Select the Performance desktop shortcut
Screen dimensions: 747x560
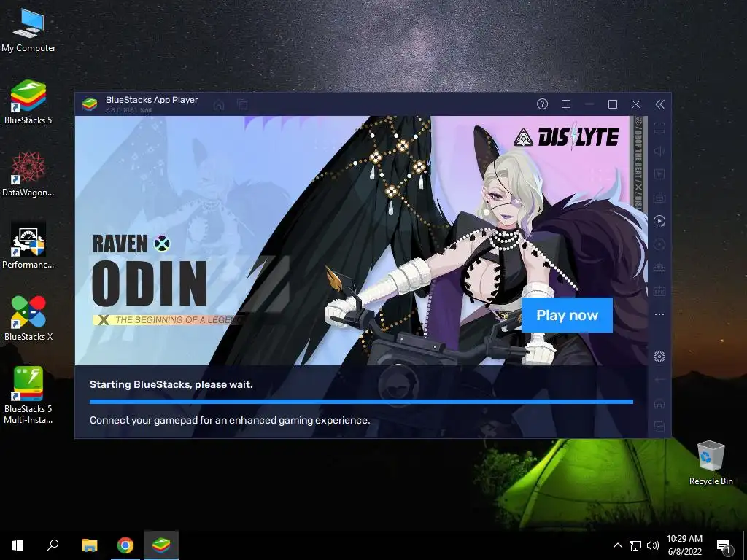[28, 246]
